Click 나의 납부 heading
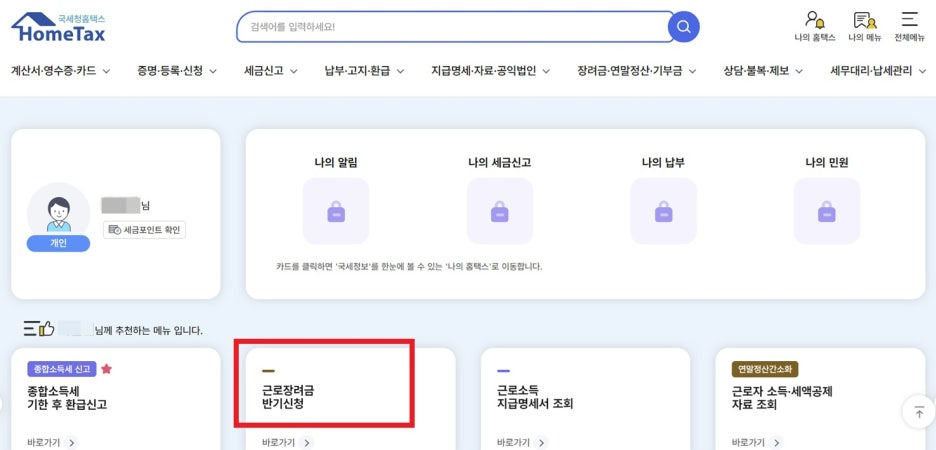The height and width of the screenshot is (450, 936). click(x=663, y=162)
